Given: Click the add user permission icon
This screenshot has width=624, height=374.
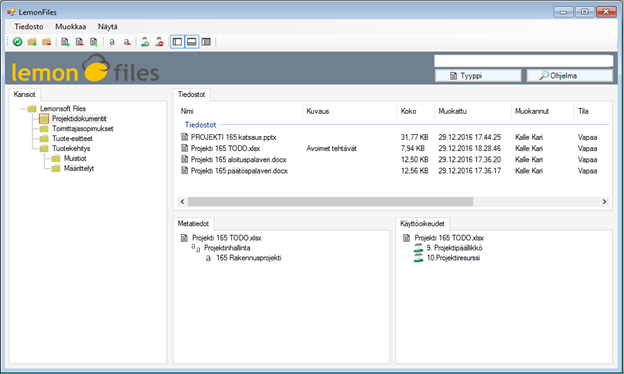Looking at the screenshot, I should (x=145, y=42).
